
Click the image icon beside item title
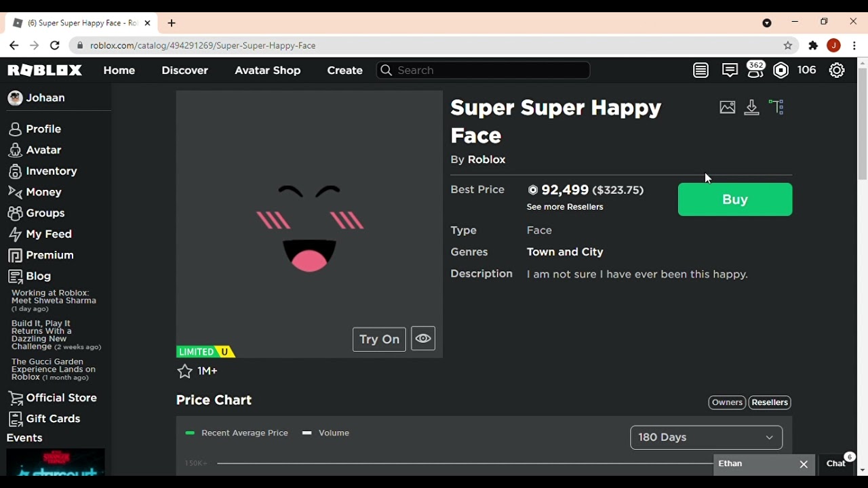(728, 107)
